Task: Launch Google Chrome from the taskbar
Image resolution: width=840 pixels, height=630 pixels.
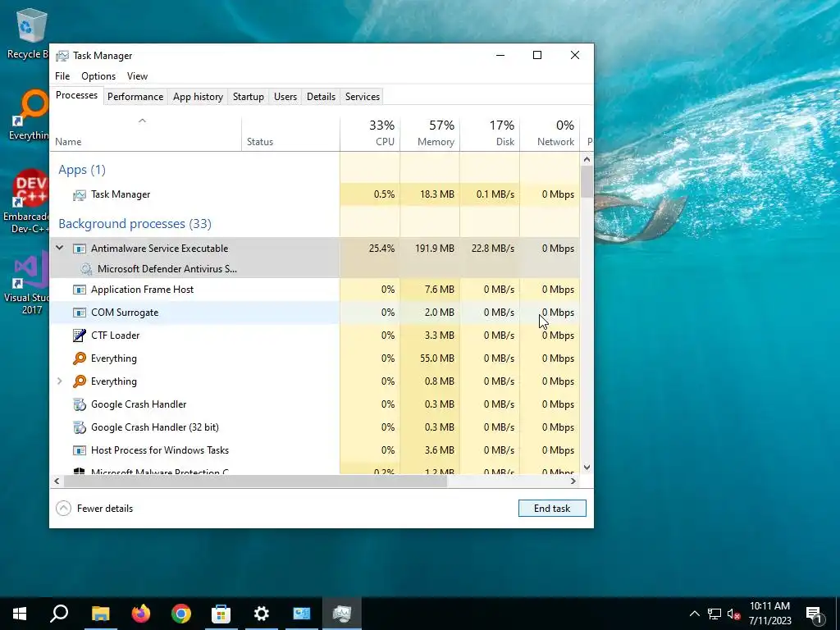Action: [181, 614]
